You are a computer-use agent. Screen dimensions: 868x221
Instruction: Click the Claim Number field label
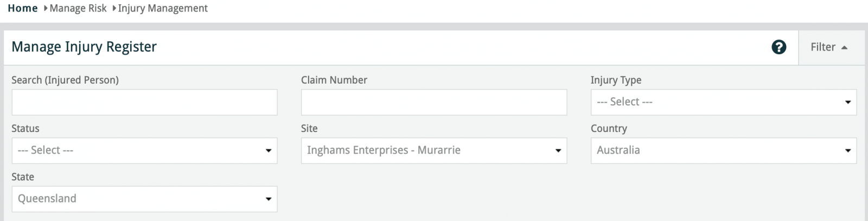click(334, 80)
